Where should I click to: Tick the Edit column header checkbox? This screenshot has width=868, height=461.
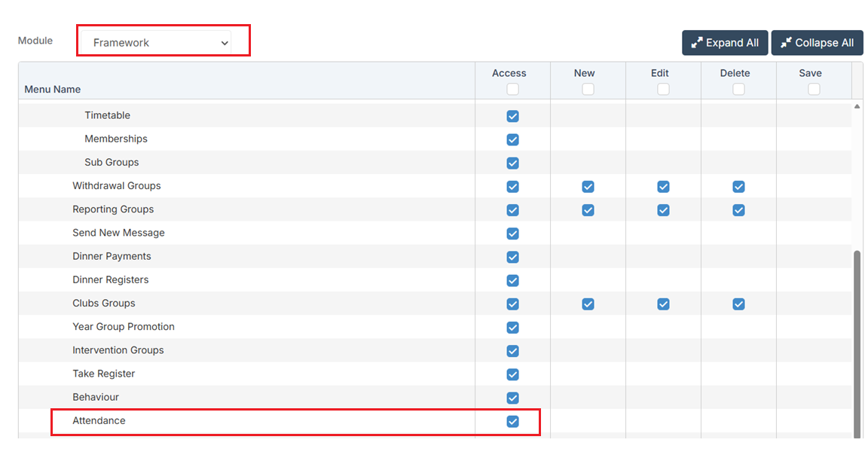point(663,89)
